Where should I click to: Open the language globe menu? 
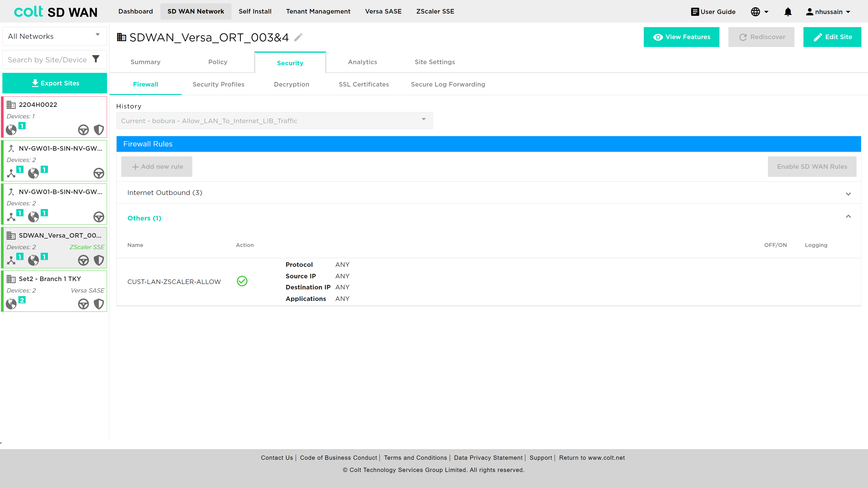click(759, 12)
